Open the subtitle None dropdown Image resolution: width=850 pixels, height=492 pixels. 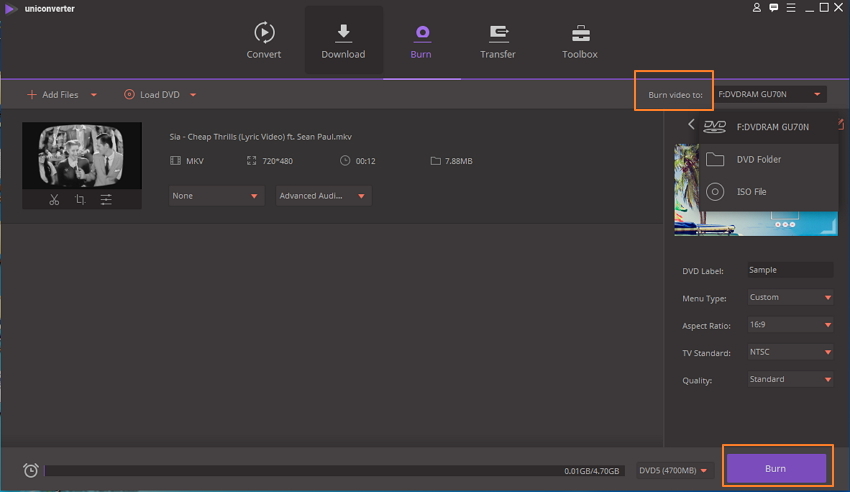tap(216, 196)
